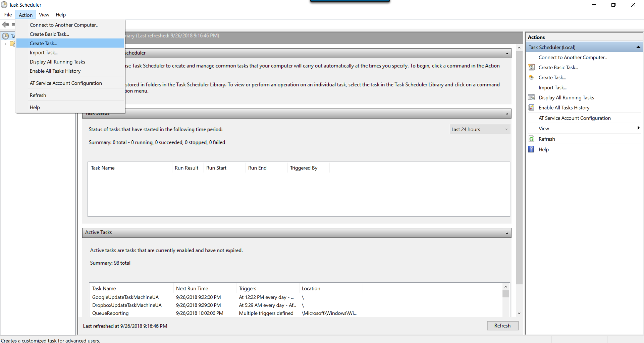
Task: Select Create Basic Task in Action menu
Action: [x=70, y=34]
